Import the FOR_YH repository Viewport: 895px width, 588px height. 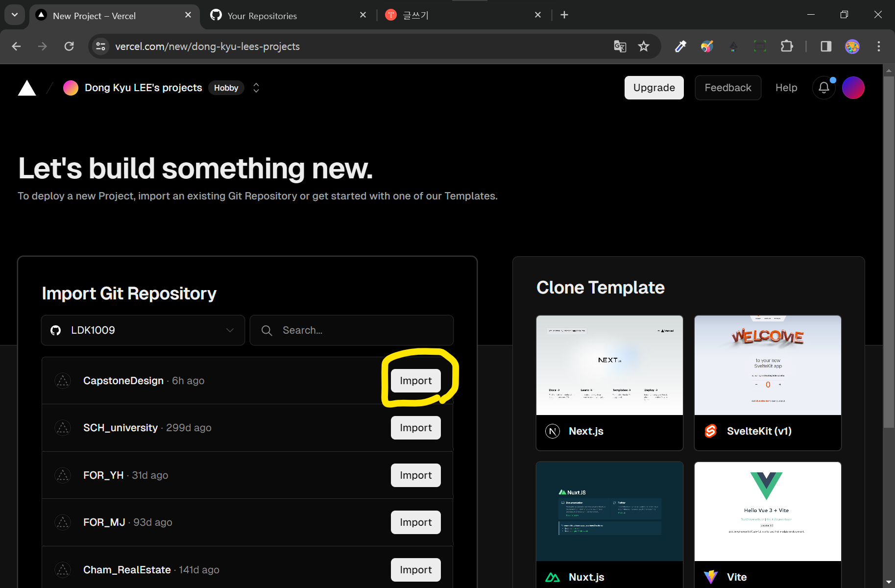click(x=416, y=475)
